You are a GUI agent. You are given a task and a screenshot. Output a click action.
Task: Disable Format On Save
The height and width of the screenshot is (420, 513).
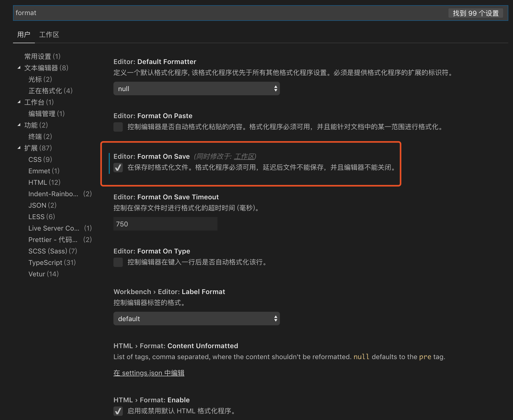click(118, 168)
